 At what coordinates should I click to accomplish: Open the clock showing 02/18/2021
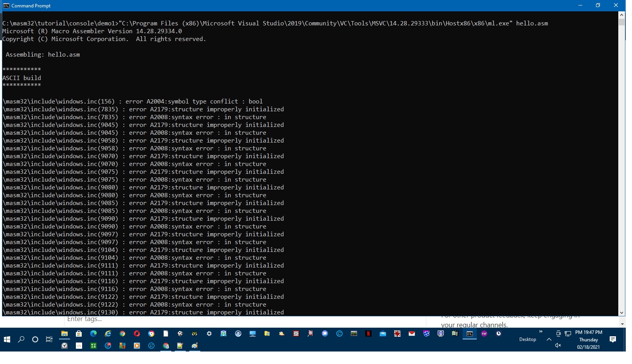click(588, 339)
